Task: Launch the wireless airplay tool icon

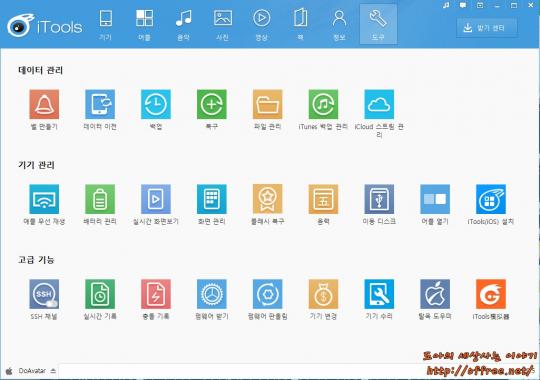Action: pyautogui.click(x=44, y=199)
